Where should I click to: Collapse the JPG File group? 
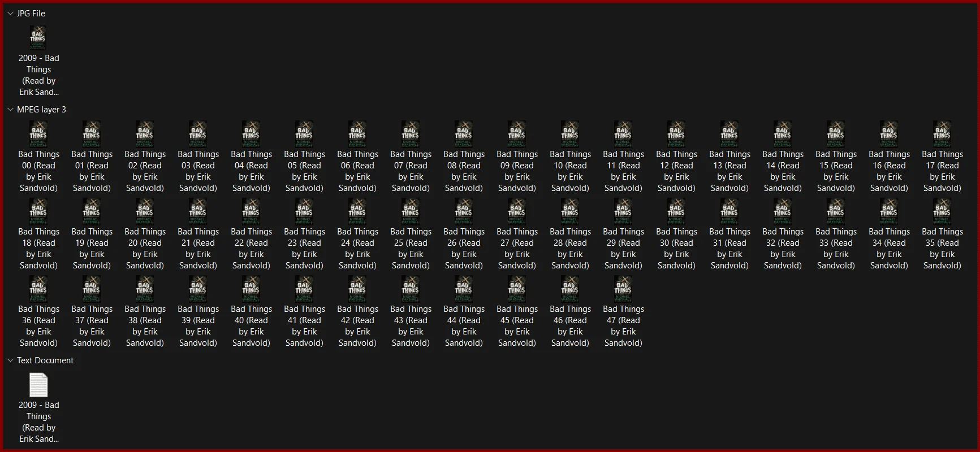[x=10, y=14]
